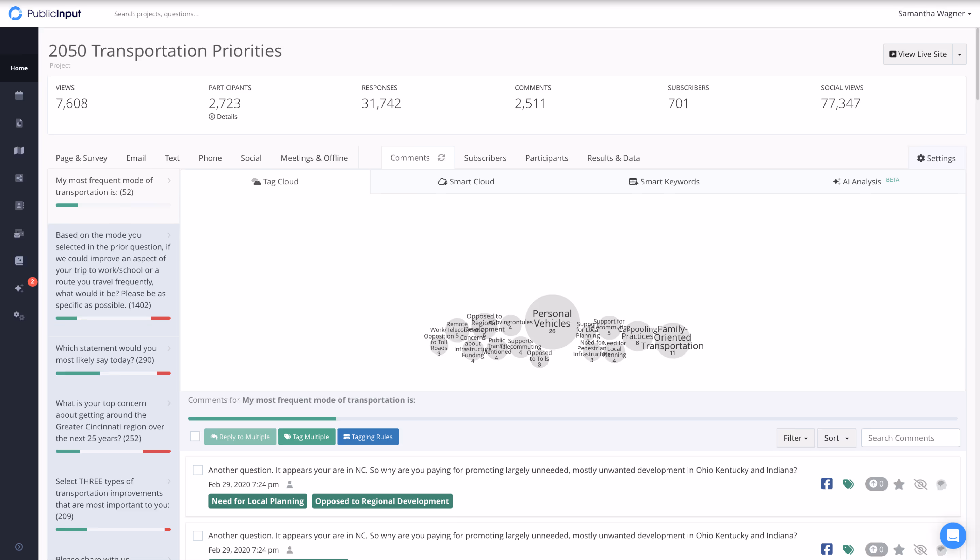Screen dimensions: 980x560
Task: Click the Tagging Rules button
Action: click(x=368, y=437)
